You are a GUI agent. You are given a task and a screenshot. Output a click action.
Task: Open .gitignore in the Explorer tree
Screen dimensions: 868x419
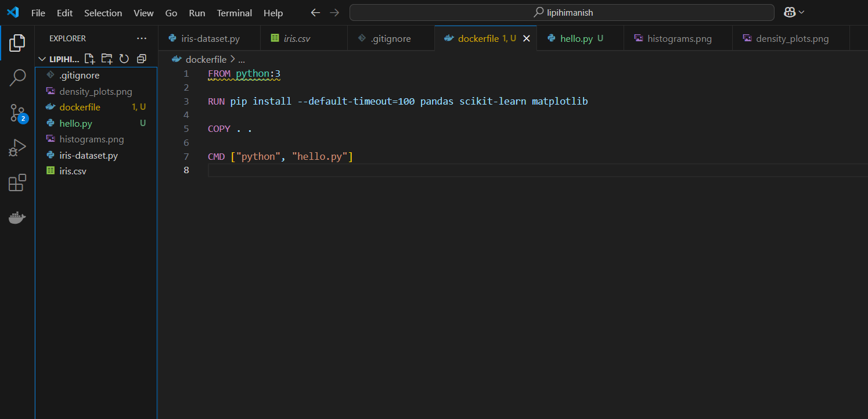pyautogui.click(x=96, y=76)
